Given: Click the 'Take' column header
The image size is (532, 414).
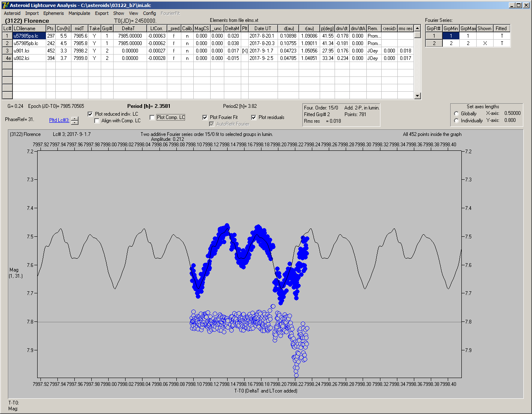Looking at the screenshot, I should coord(95,29).
